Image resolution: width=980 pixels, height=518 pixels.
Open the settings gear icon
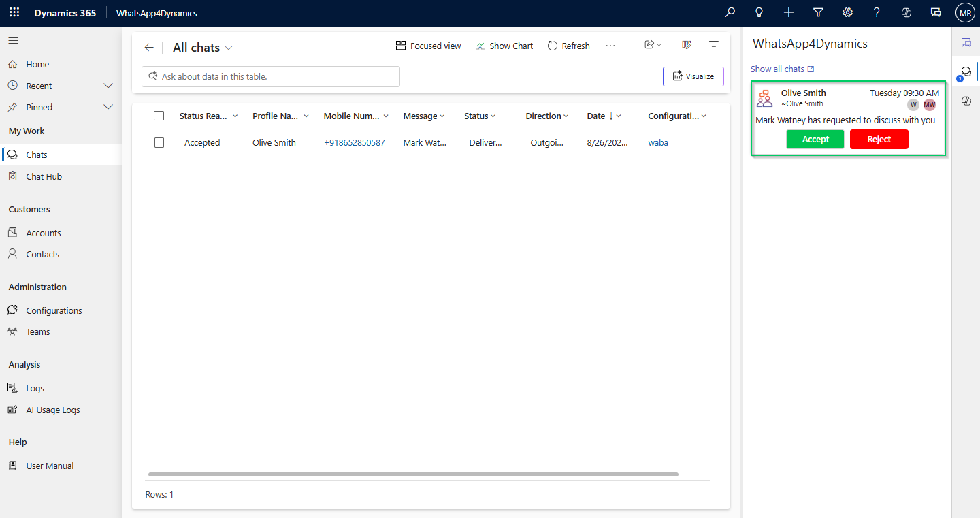tap(847, 13)
